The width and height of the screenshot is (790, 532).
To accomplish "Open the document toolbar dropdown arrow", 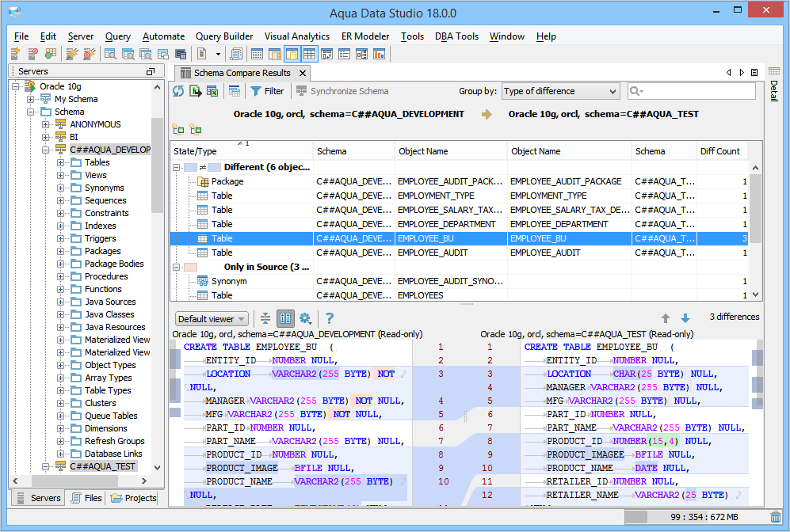I will tap(218, 54).
